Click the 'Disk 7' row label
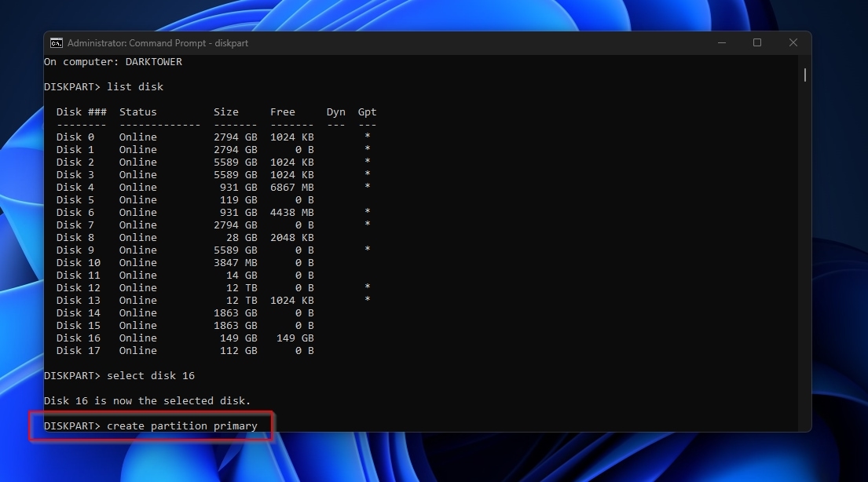868x482 pixels. (x=75, y=225)
